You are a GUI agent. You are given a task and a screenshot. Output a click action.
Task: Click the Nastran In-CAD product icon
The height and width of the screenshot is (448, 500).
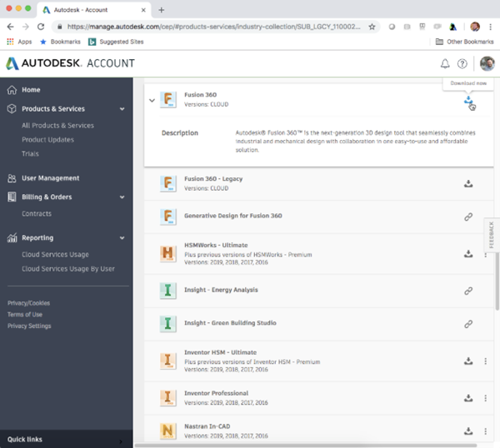[x=168, y=431]
